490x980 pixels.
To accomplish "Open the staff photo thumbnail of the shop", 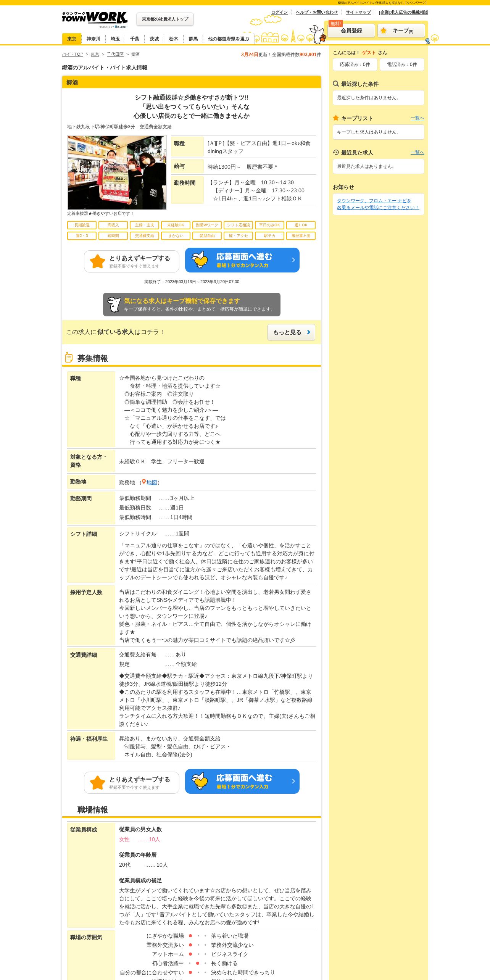I will tap(117, 172).
